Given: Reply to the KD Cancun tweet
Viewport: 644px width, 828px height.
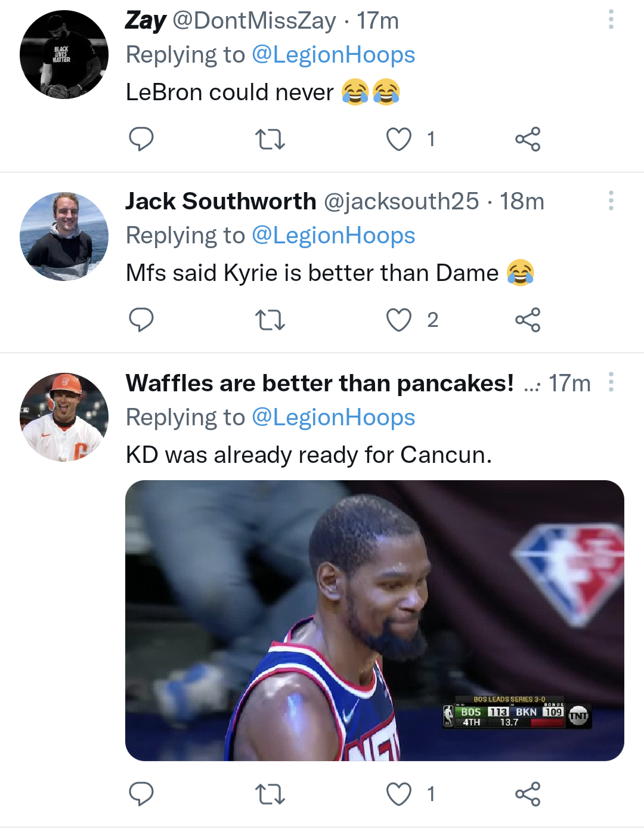Looking at the screenshot, I should (x=141, y=794).
